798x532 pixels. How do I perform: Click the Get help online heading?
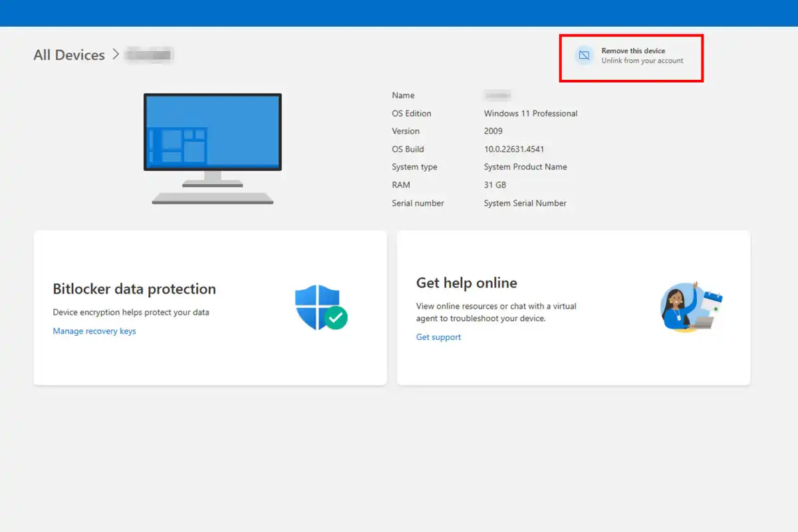pyautogui.click(x=466, y=283)
